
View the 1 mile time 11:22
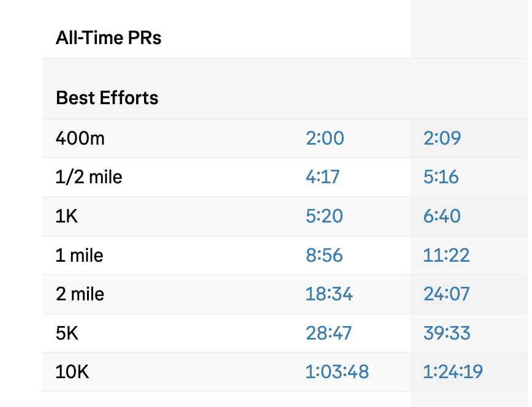click(446, 255)
